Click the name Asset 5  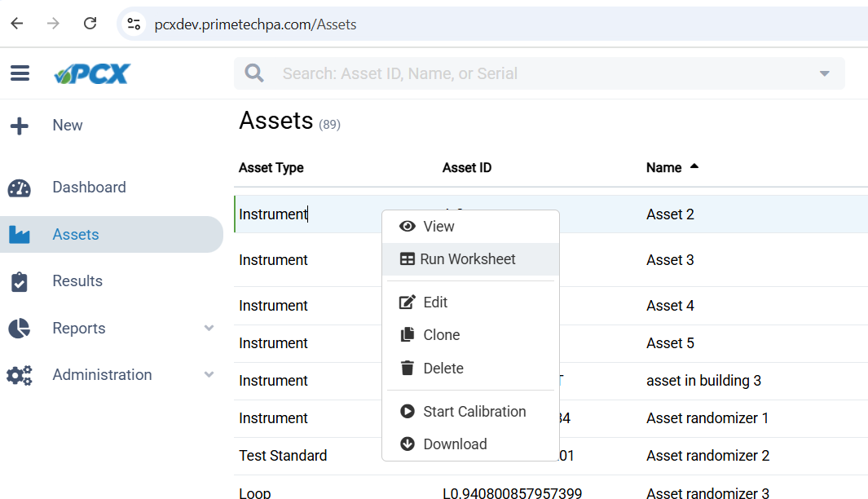click(x=670, y=342)
